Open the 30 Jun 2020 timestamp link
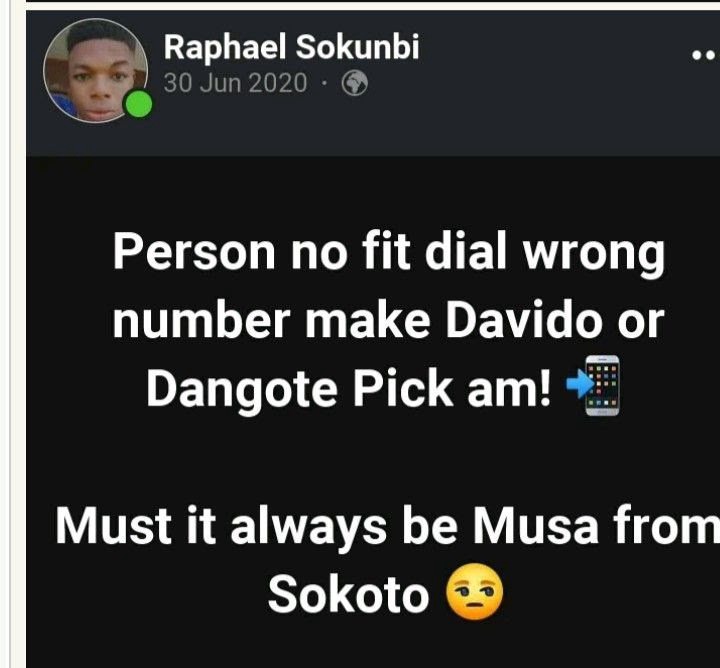 click(235, 83)
